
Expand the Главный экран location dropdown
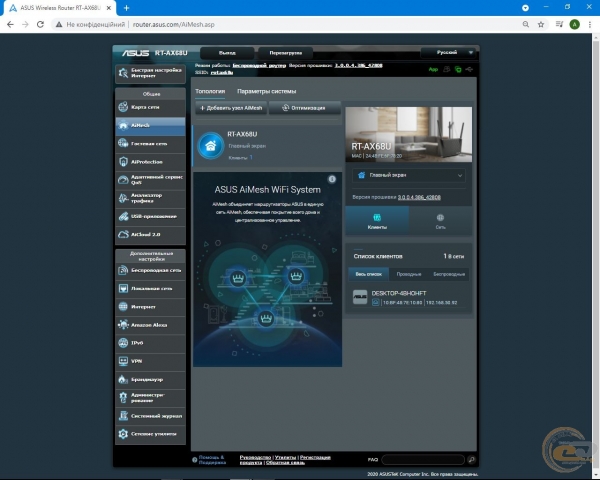[409, 175]
